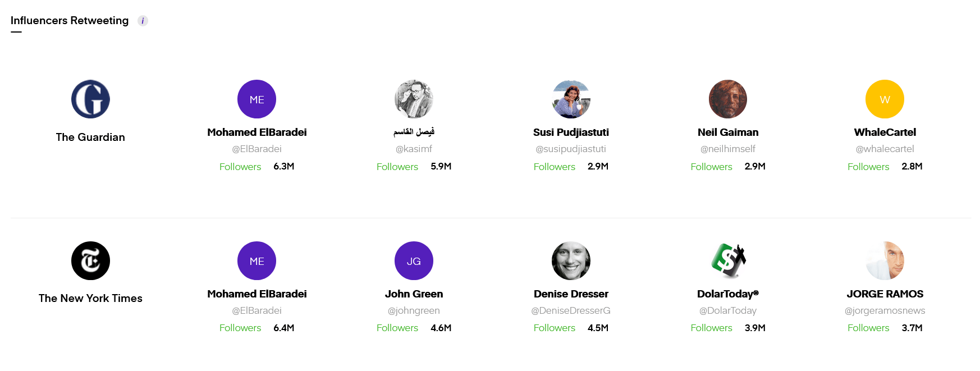Click The New York Times logo

click(90, 261)
